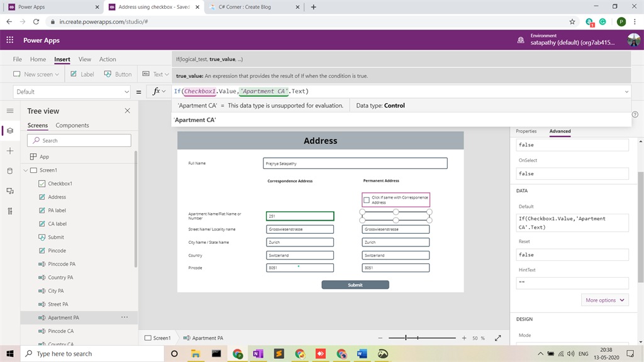Click the Default property formula box
644x362 pixels.
point(572,223)
